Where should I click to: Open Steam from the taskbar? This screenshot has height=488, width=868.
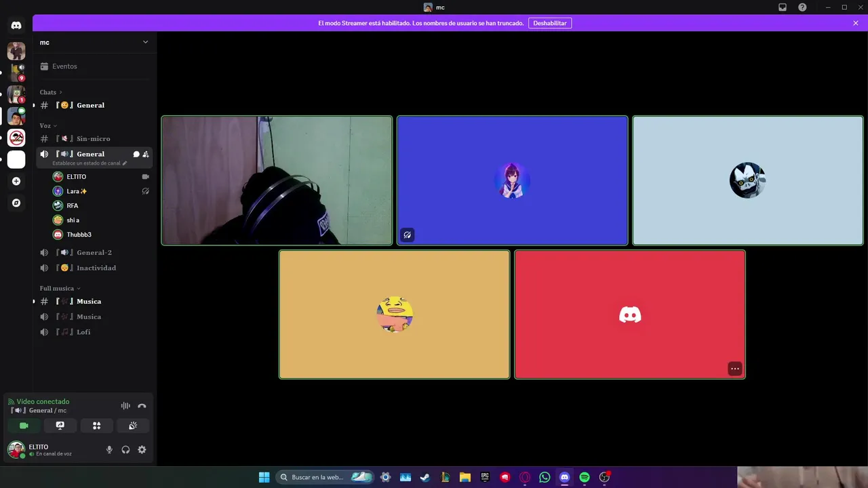(425, 477)
